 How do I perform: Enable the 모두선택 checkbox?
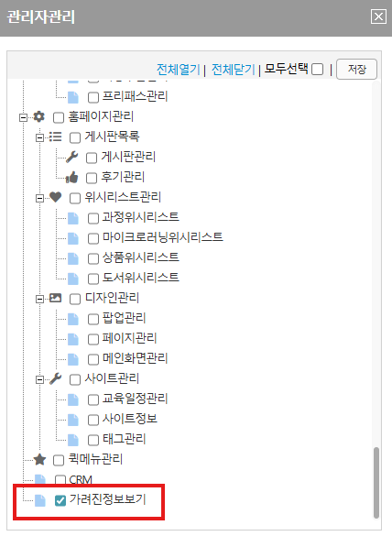(318, 69)
